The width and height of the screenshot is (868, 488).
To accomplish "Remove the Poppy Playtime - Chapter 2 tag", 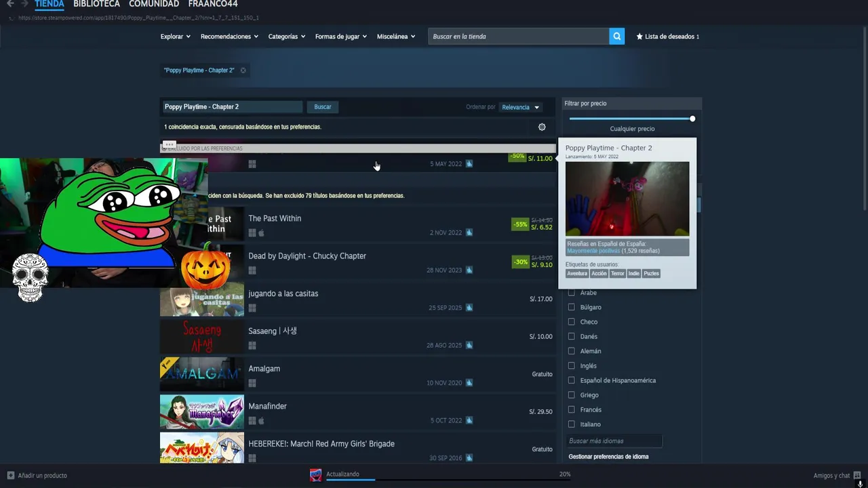I will 243,70.
